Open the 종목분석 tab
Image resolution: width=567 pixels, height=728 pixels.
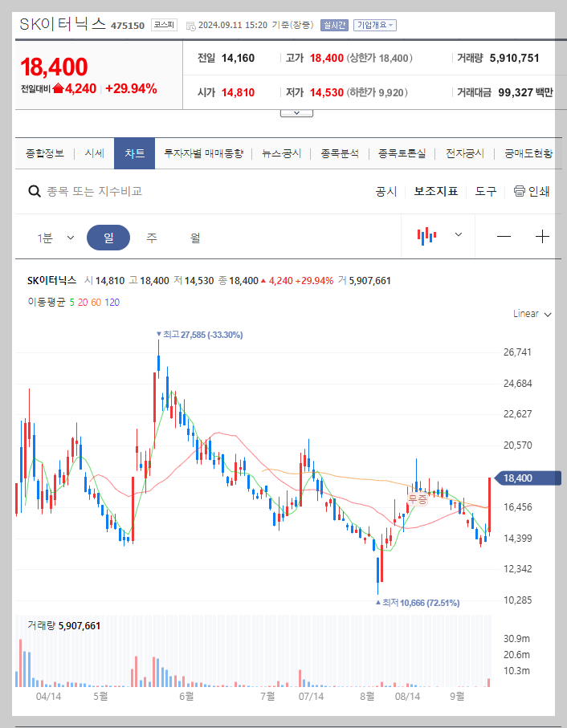tap(340, 153)
